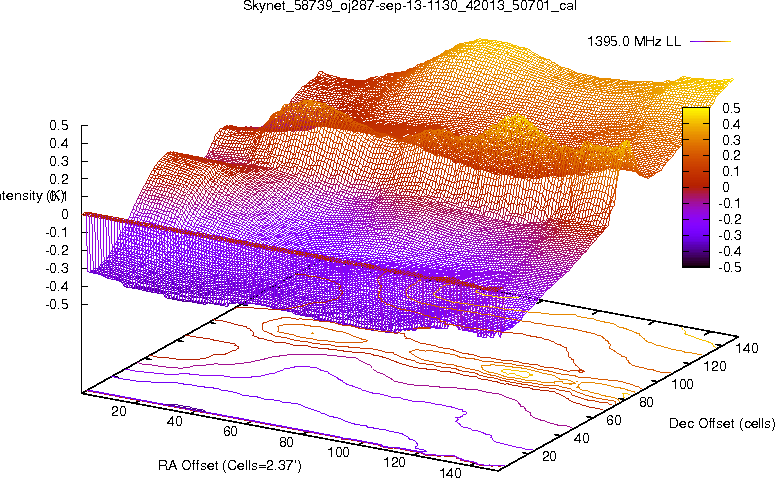The width and height of the screenshot is (775, 478).
Task: Select the 0.4 label on the color bar
Action: tap(732, 124)
